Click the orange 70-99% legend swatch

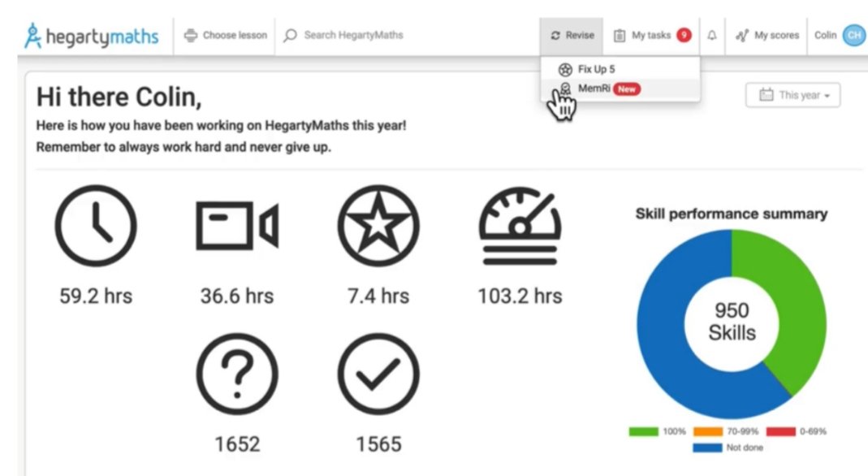click(708, 431)
